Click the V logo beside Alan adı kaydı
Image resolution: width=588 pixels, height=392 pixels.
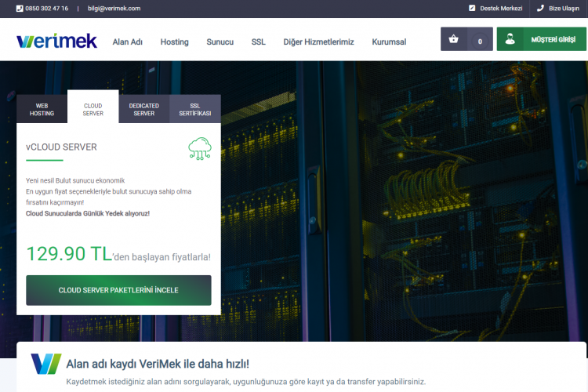click(x=45, y=364)
